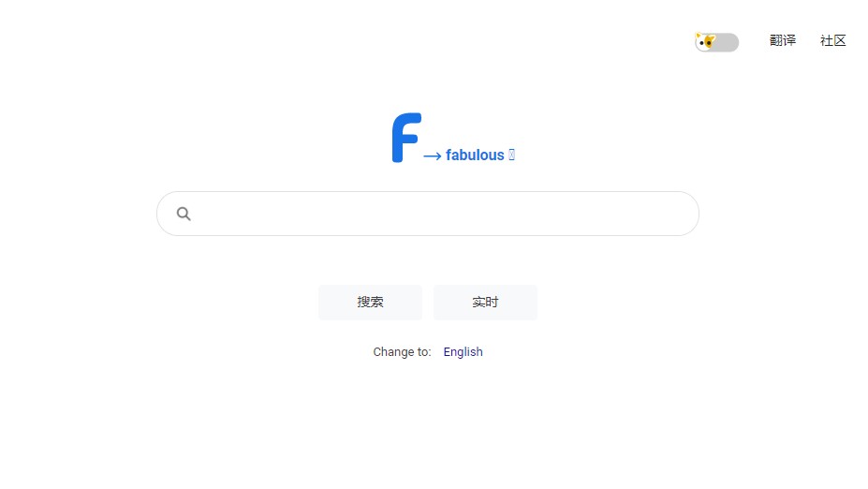Open the 翻译 translate page
Image resolution: width=868 pixels, height=489 pixels.
(x=783, y=40)
